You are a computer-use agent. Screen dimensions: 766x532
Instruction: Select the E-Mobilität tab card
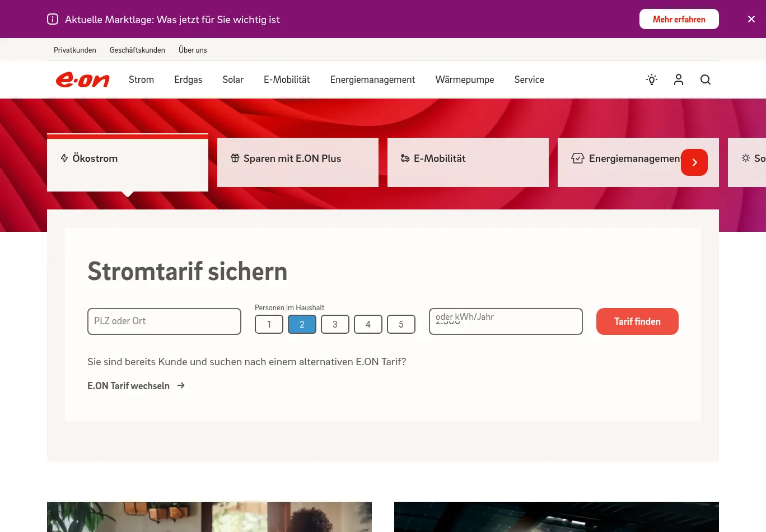468,162
